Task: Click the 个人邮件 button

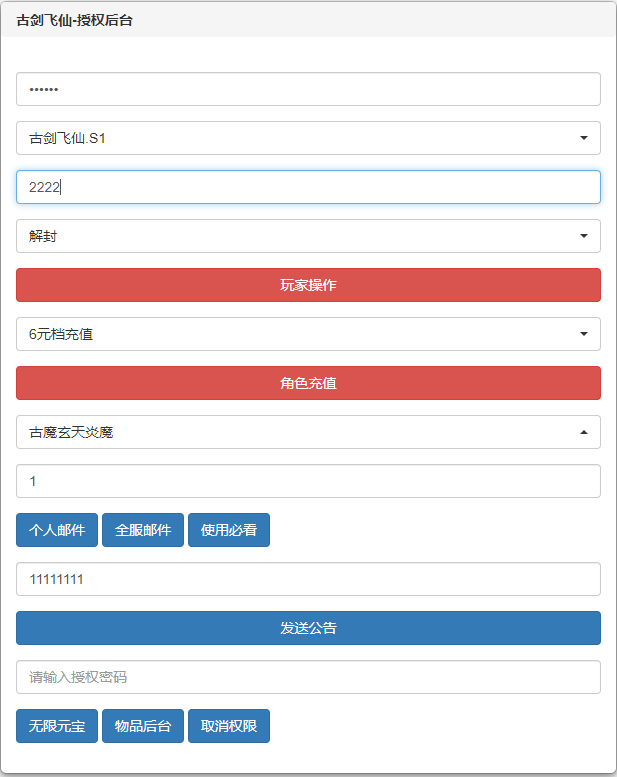Action: tap(57, 530)
